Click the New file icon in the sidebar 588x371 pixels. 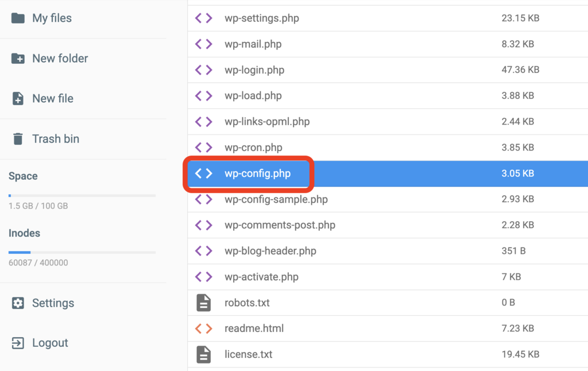pos(17,98)
